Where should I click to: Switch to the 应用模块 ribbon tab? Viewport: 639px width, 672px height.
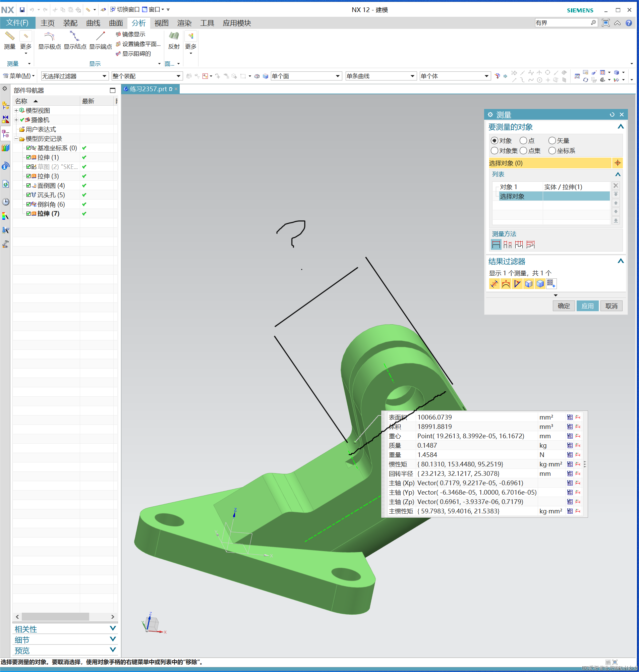pyautogui.click(x=237, y=23)
